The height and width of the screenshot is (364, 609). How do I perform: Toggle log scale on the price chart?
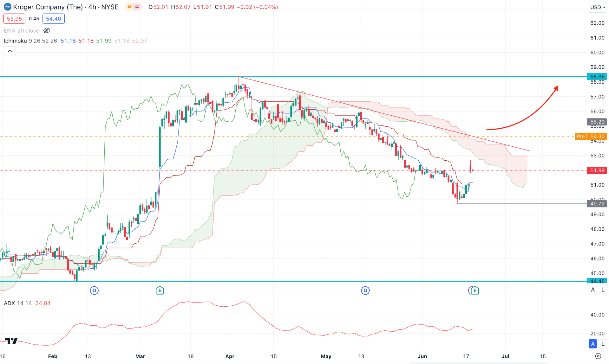point(603,289)
